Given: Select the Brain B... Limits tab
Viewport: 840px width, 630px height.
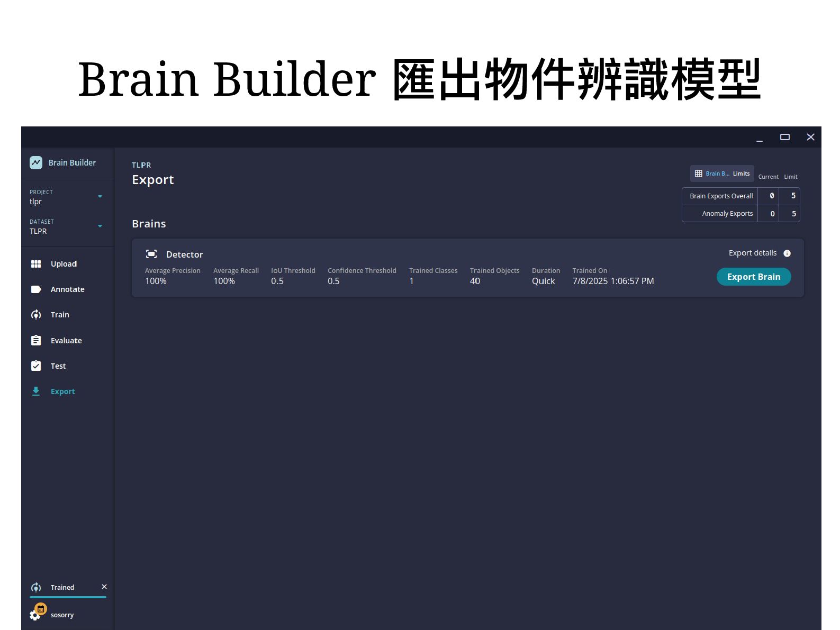Looking at the screenshot, I should coord(722,174).
